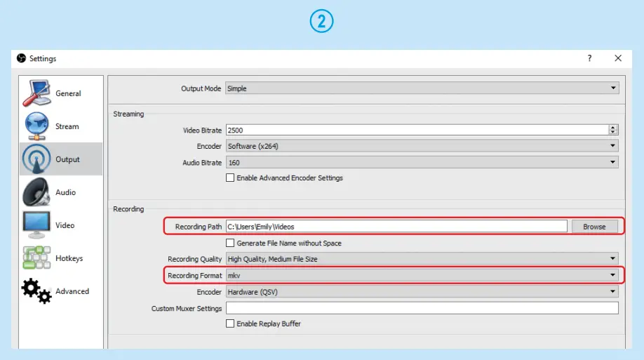Enable Replay Buffer checkbox
Viewport: 644px width, 360px height.
coord(230,324)
